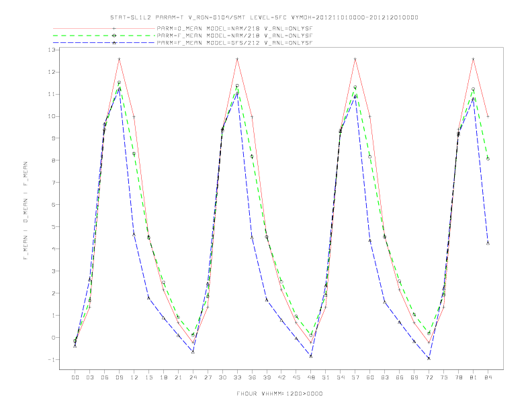Click x-axis tick label 75
Image resolution: width=532 pixels, height=411 pixels.
444,377
